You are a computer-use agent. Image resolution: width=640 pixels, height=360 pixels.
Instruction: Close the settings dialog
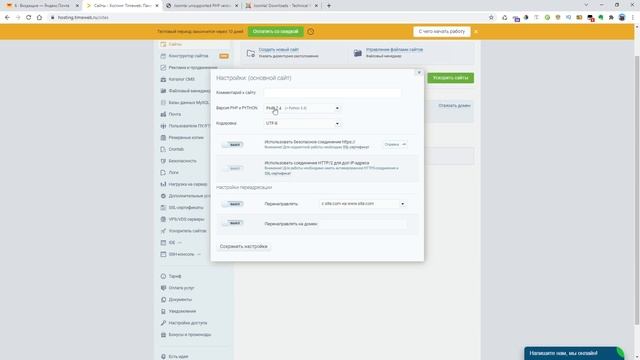click(x=419, y=73)
